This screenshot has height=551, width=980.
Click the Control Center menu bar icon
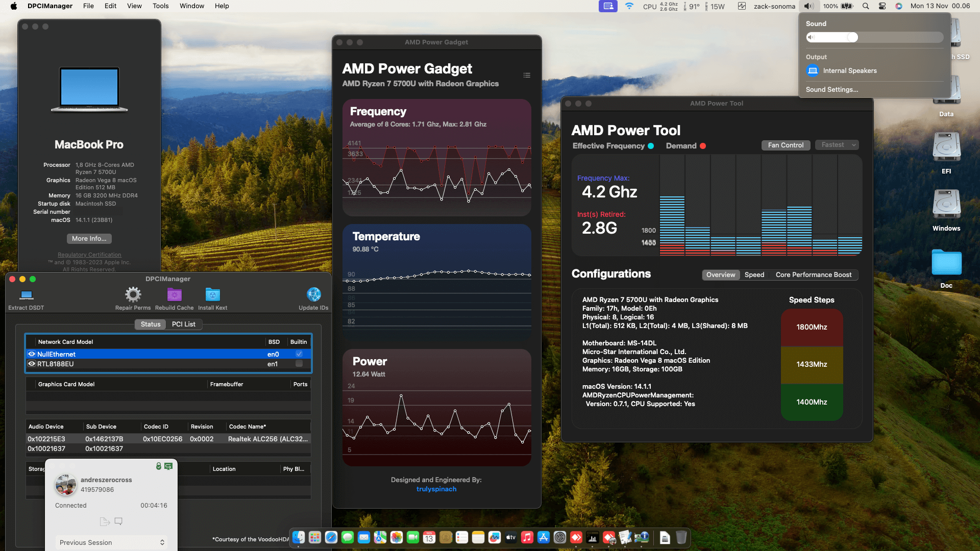coord(882,6)
